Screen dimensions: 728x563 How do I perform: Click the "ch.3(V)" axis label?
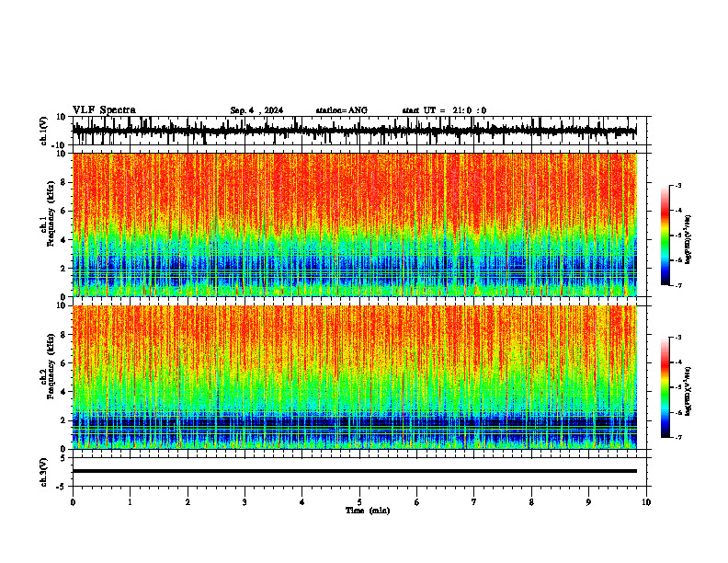[44, 472]
